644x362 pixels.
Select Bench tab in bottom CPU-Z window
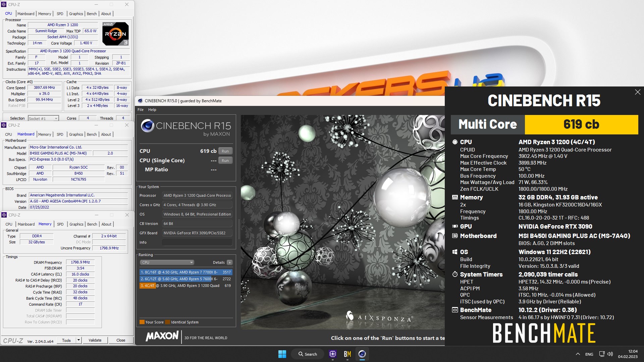(x=92, y=224)
